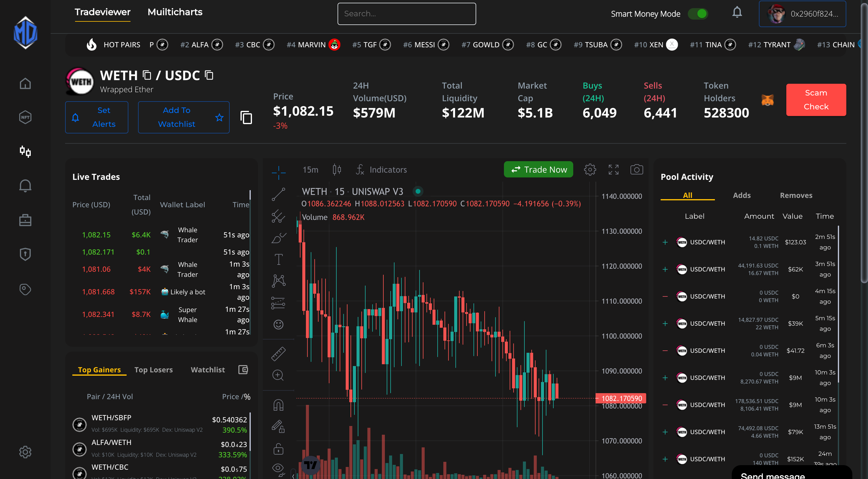The width and height of the screenshot is (868, 479).
Task: Select the chart patterns tool
Action: (x=279, y=280)
